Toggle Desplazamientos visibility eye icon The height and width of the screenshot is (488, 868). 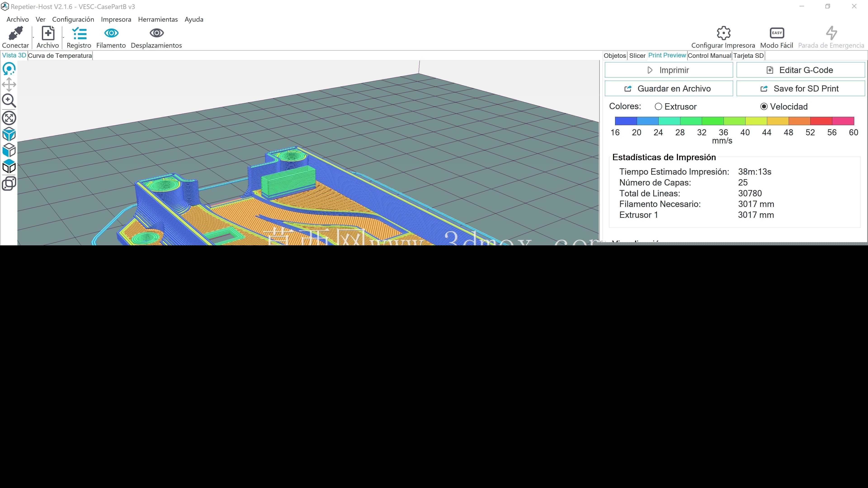156,33
